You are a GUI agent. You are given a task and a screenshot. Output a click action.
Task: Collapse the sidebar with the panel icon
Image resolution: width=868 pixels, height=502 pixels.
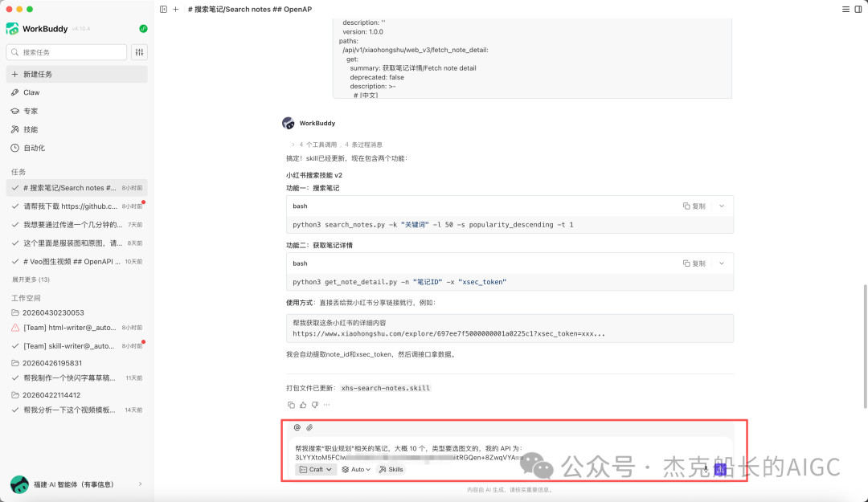[163, 10]
